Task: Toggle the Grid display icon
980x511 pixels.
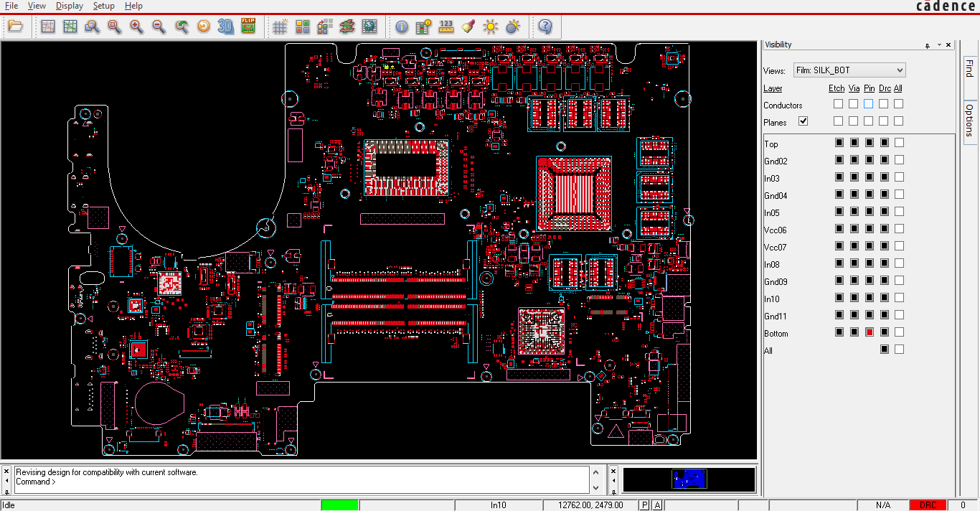Action: click(x=280, y=27)
